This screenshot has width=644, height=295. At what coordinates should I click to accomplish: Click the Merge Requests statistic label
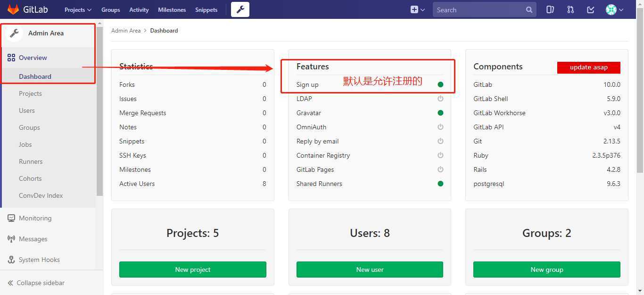point(143,113)
